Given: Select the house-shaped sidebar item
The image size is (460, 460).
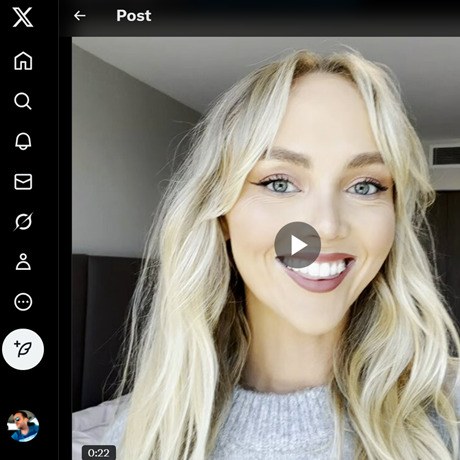Looking at the screenshot, I should point(23,61).
